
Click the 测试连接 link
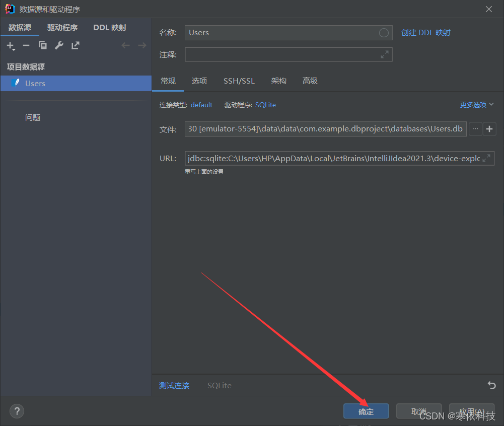point(174,386)
